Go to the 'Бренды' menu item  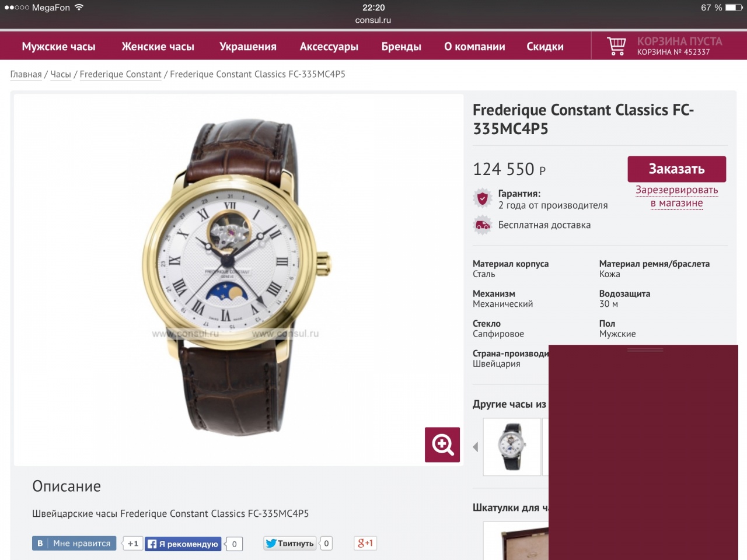click(x=402, y=47)
